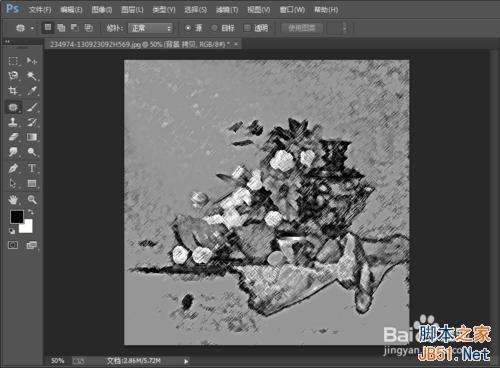500x368 pixels.
Task: Enable the 透明 (Transparent) checkbox
Action: pyautogui.click(x=247, y=28)
